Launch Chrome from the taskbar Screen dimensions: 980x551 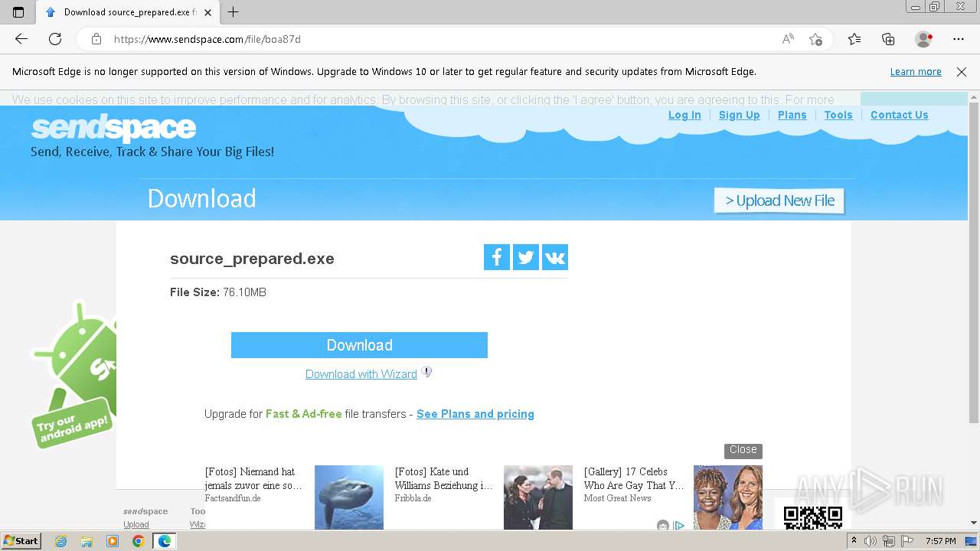pyautogui.click(x=138, y=541)
